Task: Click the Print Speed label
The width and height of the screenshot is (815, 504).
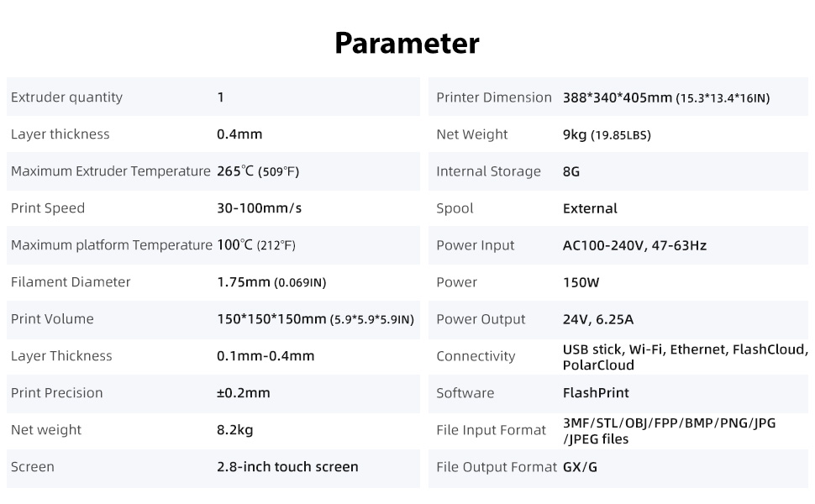Action: [48, 208]
